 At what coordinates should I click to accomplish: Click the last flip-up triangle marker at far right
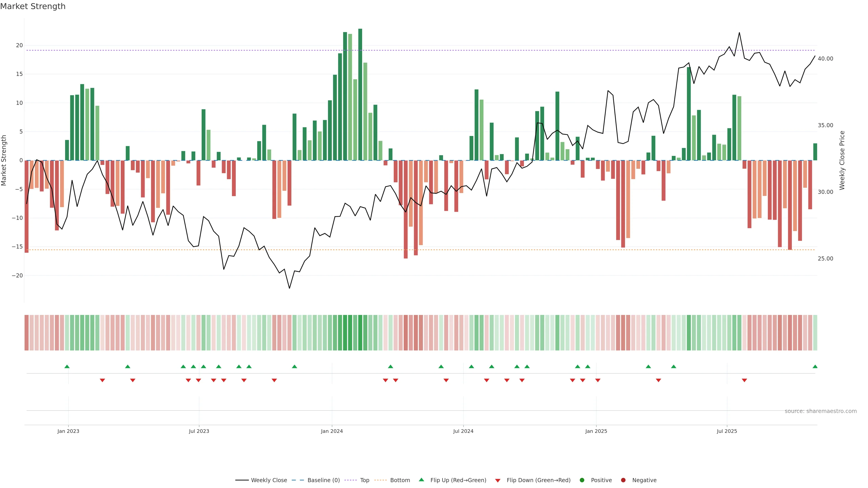coord(815,366)
